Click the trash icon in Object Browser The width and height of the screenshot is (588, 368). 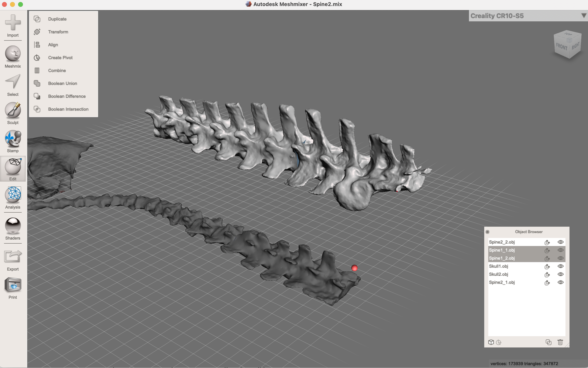pos(560,342)
